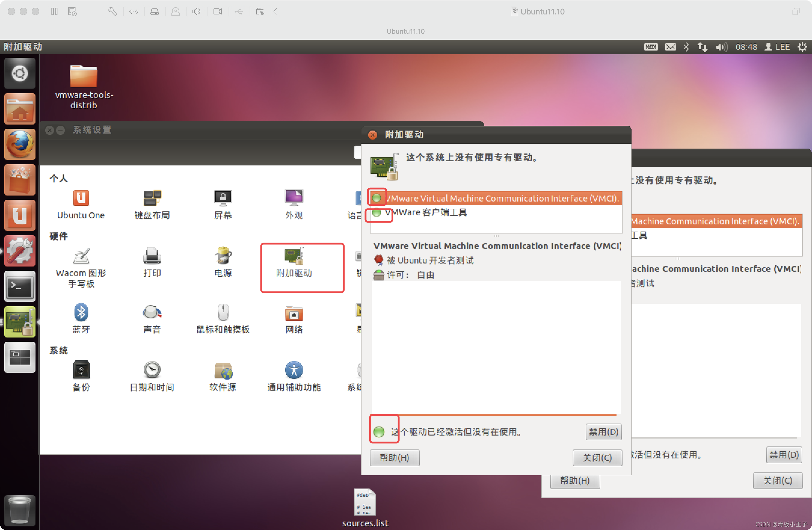The width and height of the screenshot is (812, 530).
Task: Pause the virtual machine from VMware toolbar
Action: pos(54,12)
